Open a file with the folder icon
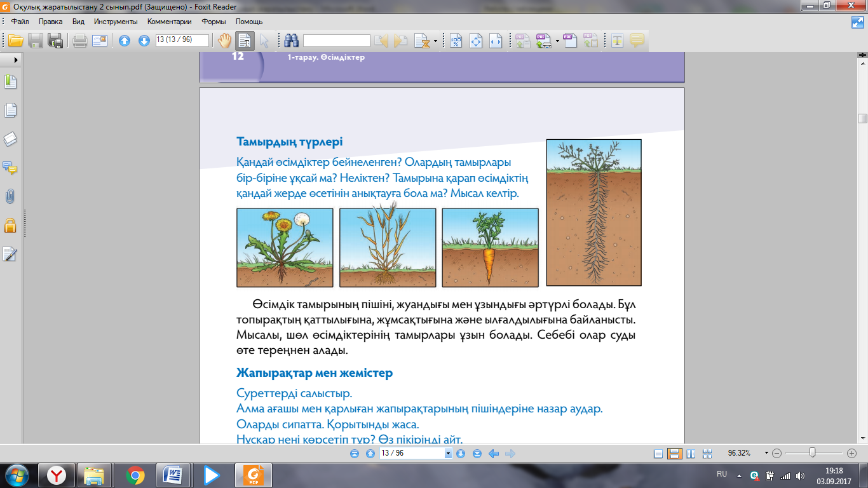 coord(15,41)
